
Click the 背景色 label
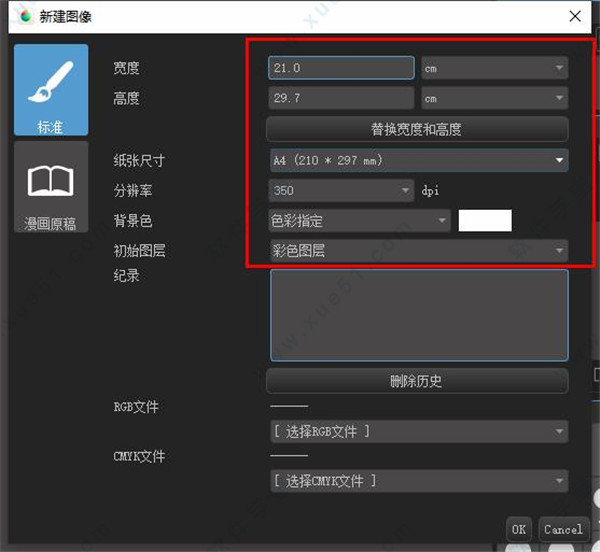click(133, 220)
